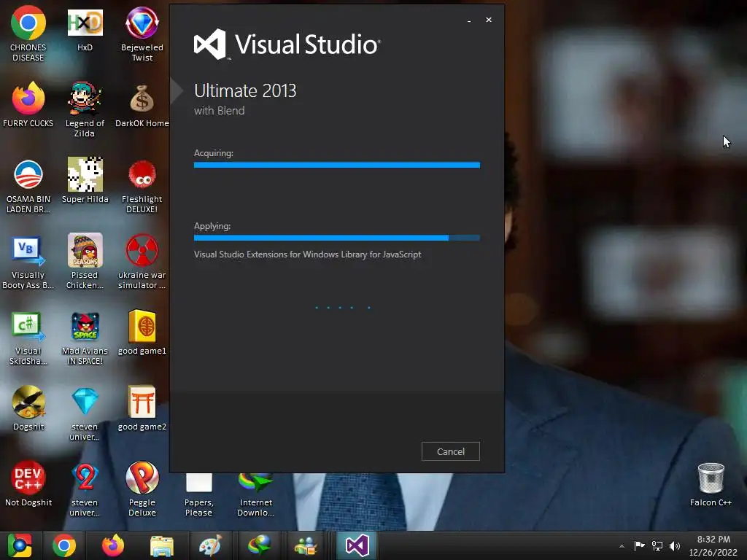This screenshot has height=560, width=747.
Task: Select the Mad Avians IN SPACE! icon
Action: (x=85, y=337)
